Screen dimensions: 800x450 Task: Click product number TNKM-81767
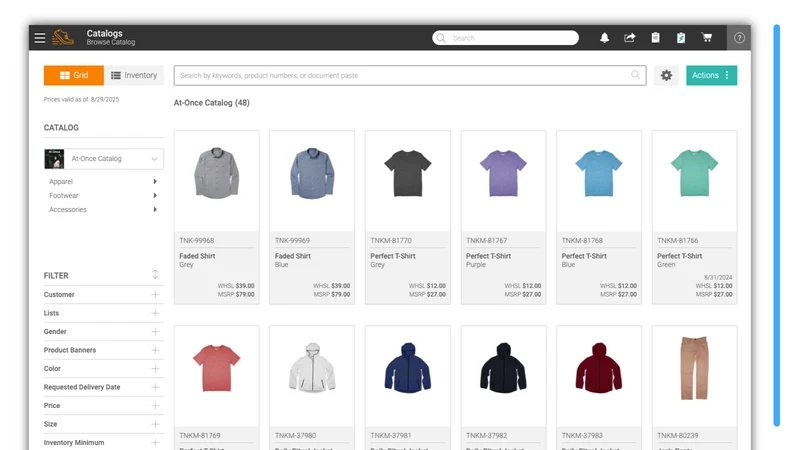tap(486, 240)
